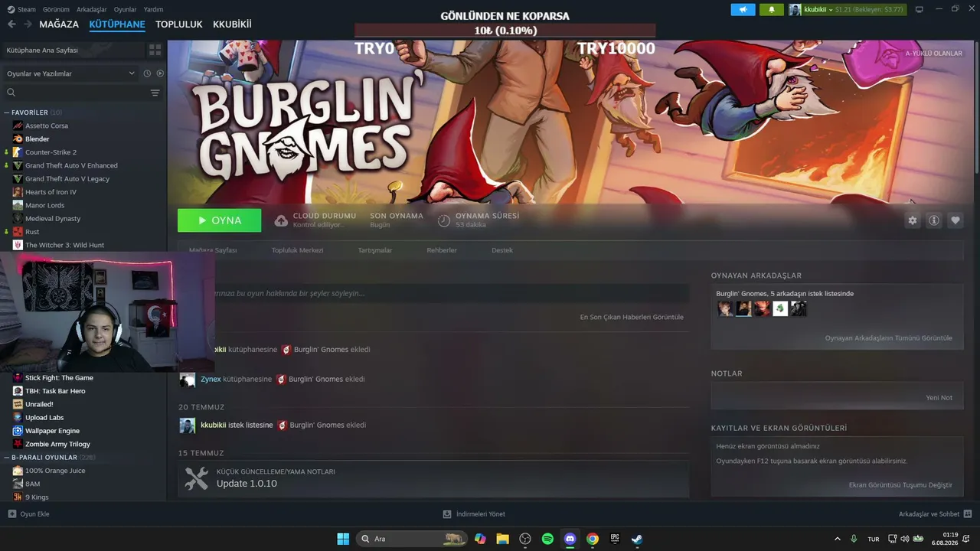Viewport: 980px width, 551px height.
Task: Open the Rehberler tab
Action: tap(442, 250)
